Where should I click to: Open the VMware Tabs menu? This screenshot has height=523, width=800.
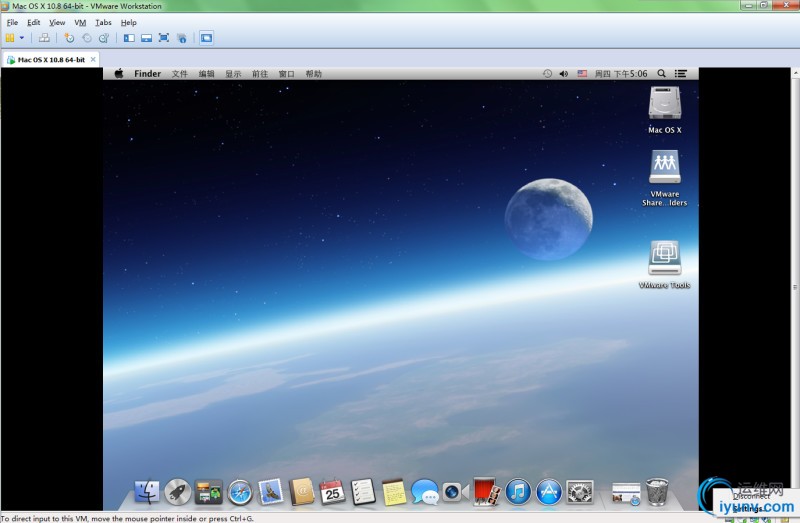tap(103, 22)
